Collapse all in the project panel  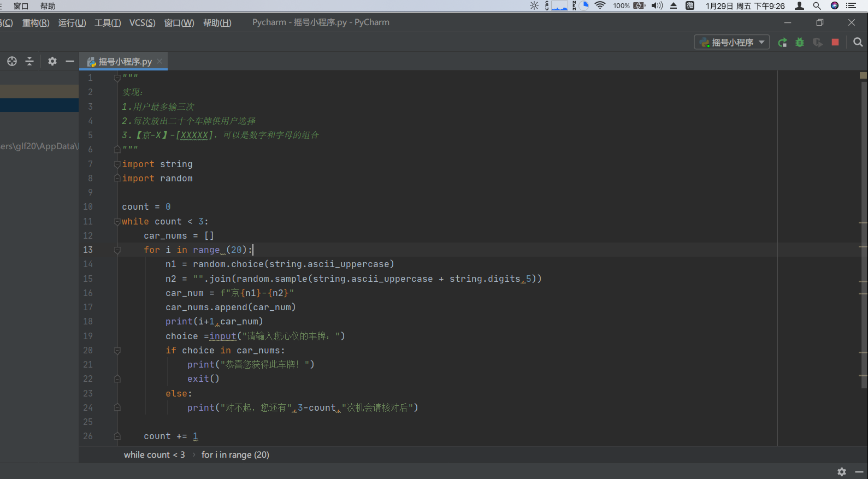[x=29, y=61]
